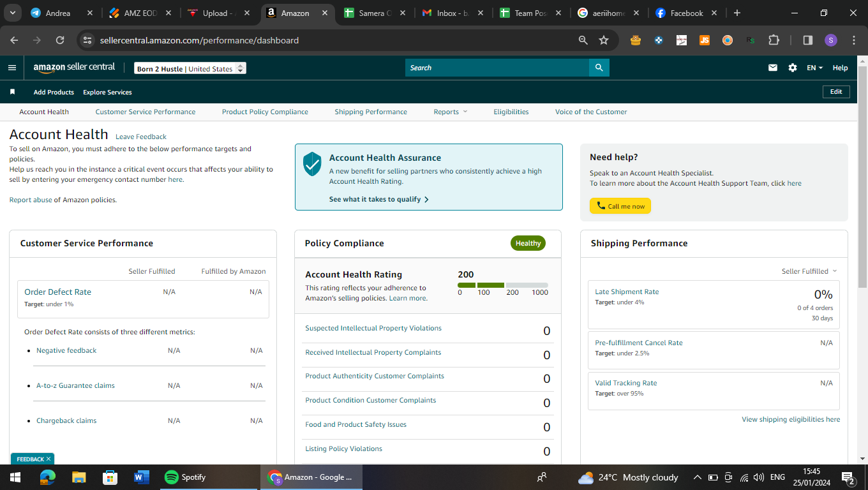This screenshot has height=490, width=868.
Task: Switch to the Facebook browser tab
Action: [x=687, y=13]
